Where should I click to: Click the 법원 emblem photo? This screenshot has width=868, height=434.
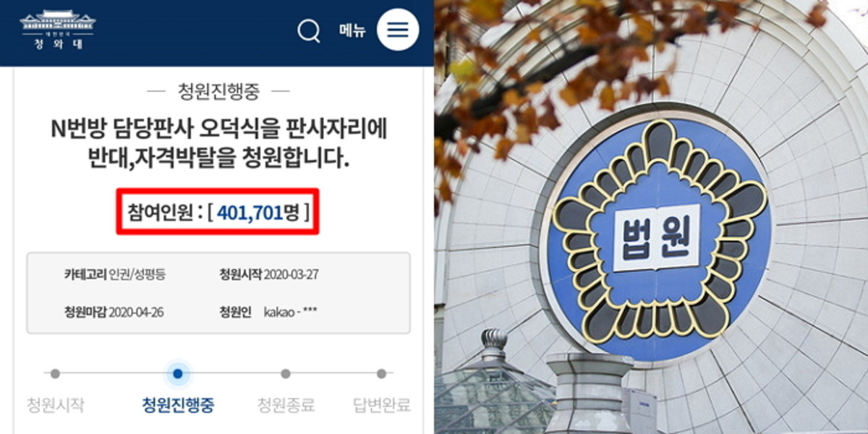point(651,217)
